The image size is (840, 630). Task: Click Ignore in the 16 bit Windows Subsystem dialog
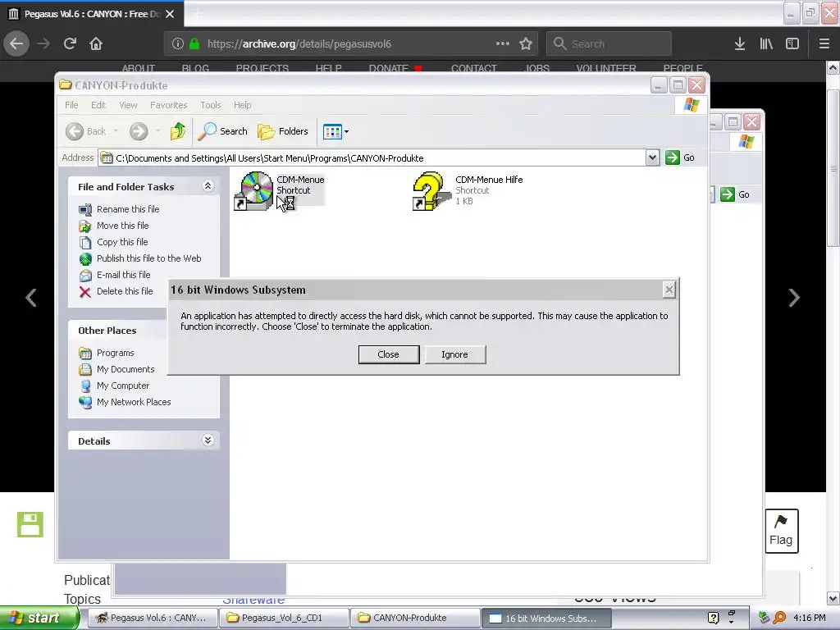coord(454,354)
